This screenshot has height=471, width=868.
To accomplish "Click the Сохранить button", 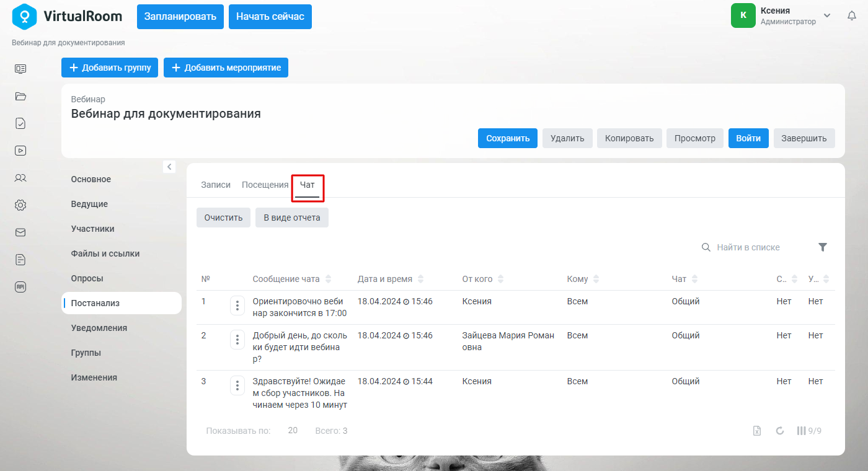I will [x=508, y=138].
